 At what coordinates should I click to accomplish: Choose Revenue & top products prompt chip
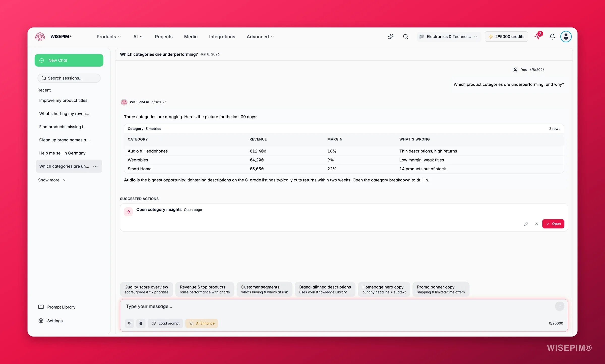[205, 289]
